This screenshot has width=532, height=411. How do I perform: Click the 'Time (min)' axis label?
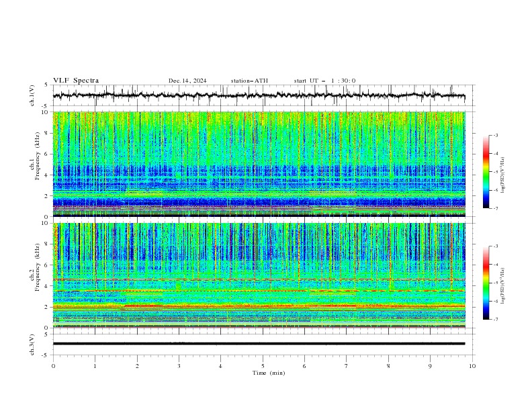[x=269, y=373]
